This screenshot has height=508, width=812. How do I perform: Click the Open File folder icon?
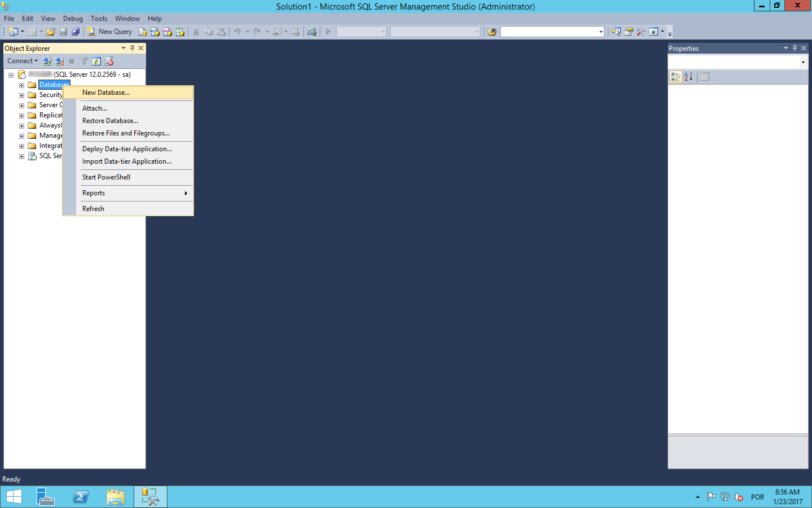(51, 32)
